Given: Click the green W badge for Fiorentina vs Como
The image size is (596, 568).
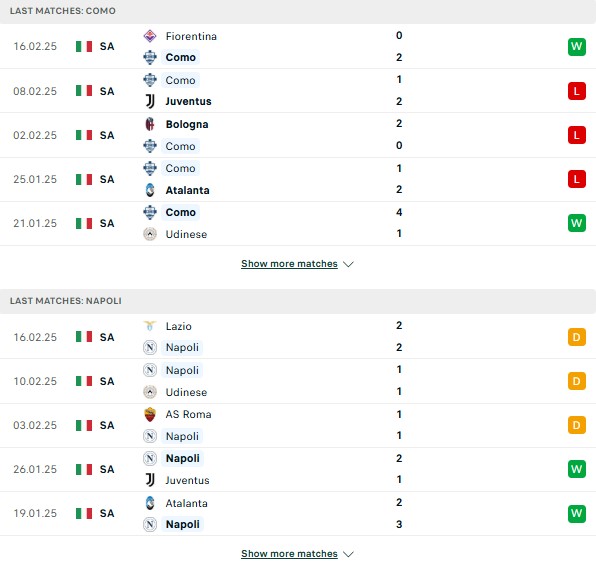Looking at the screenshot, I should coord(577,46).
